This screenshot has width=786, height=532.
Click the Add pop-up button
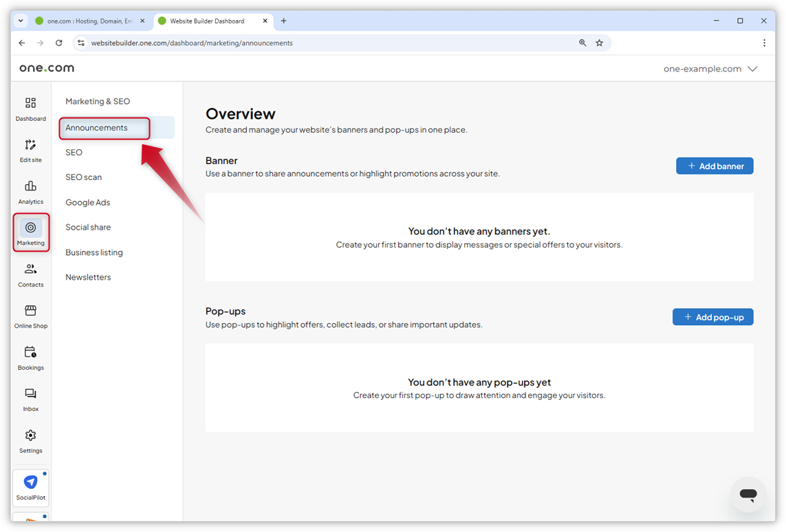(713, 317)
